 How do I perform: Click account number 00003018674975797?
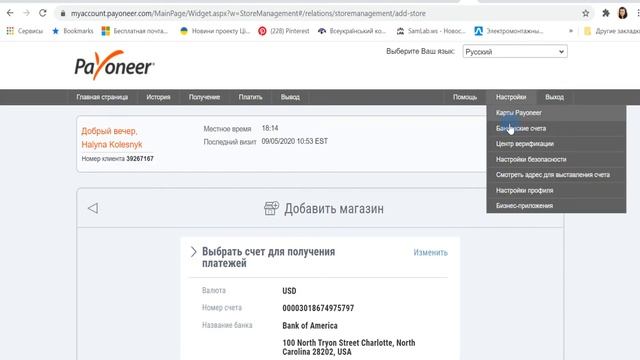pos(318,308)
